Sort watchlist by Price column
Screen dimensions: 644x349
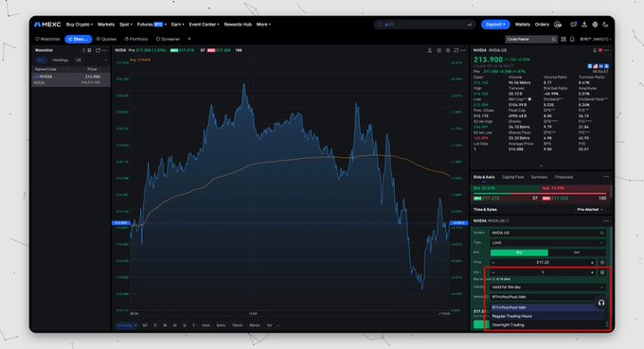tap(92, 69)
